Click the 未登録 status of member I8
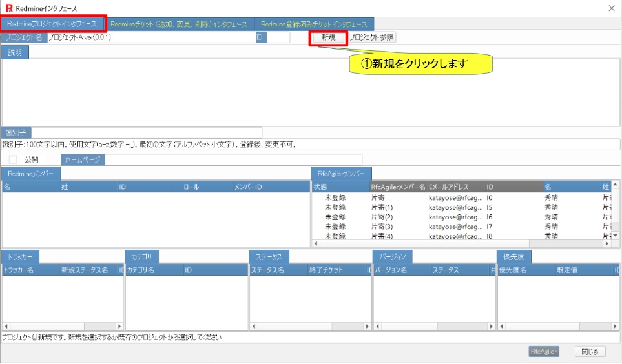Screen dimensions: 622x364 (335, 236)
